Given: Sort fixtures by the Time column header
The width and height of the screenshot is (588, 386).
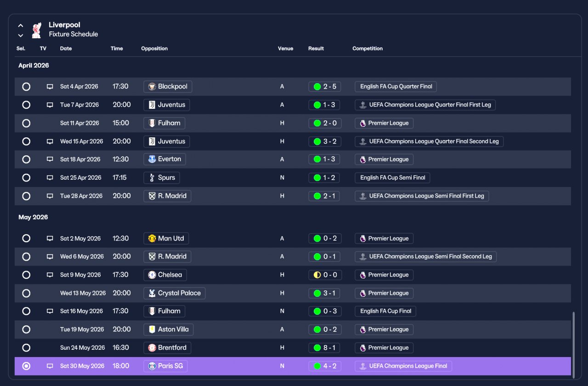Looking at the screenshot, I should pos(117,49).
